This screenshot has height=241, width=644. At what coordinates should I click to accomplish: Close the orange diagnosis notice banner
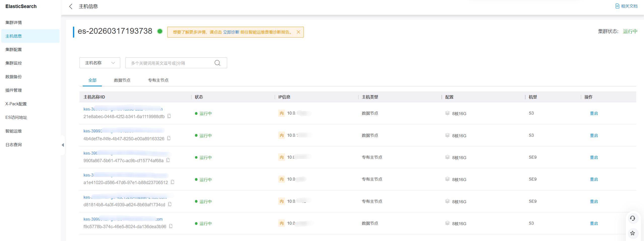[x=298, y=32]
